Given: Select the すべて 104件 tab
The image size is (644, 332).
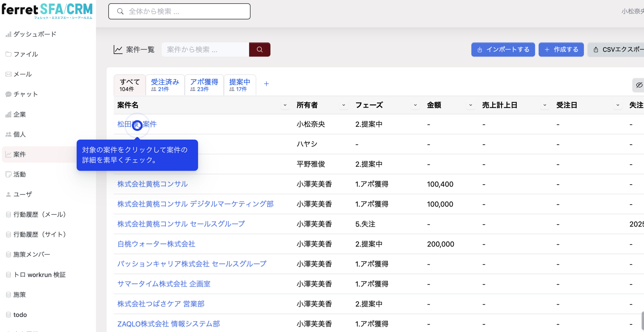Looking at the screenshot, I should (130, 85).
